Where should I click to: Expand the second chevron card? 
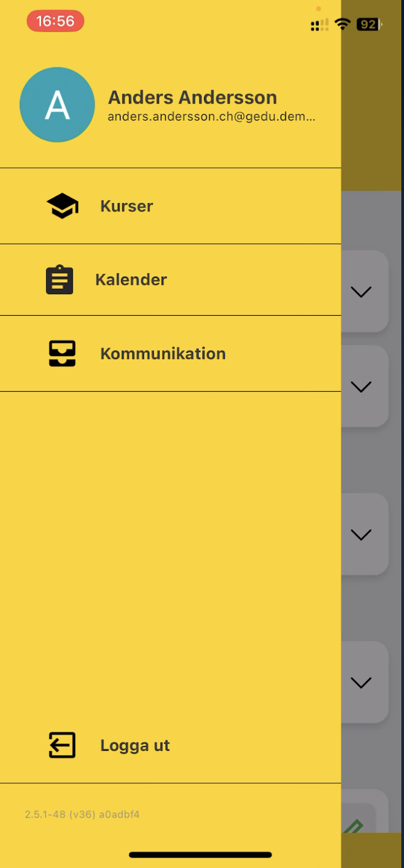tap(361, 387)
